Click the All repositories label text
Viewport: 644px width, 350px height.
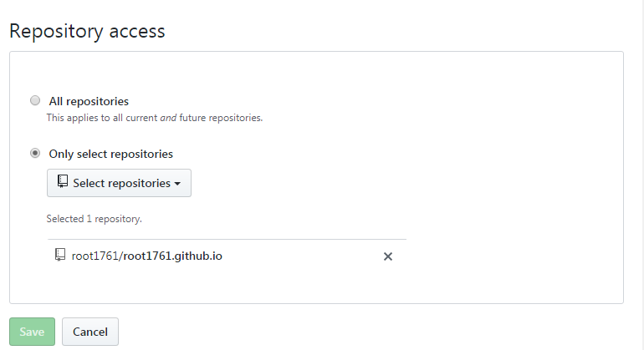[89, 101]
